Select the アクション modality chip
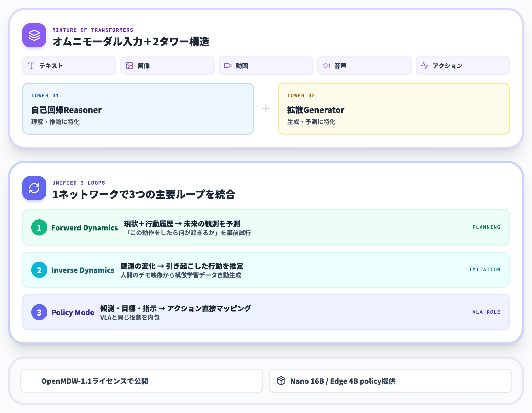 click(x=463, y=66)
